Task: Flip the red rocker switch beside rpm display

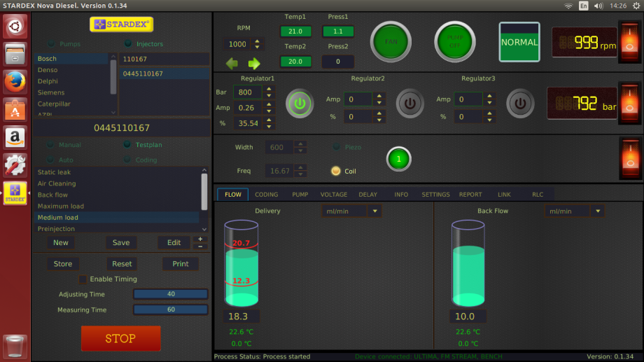Action: (629, 43)
